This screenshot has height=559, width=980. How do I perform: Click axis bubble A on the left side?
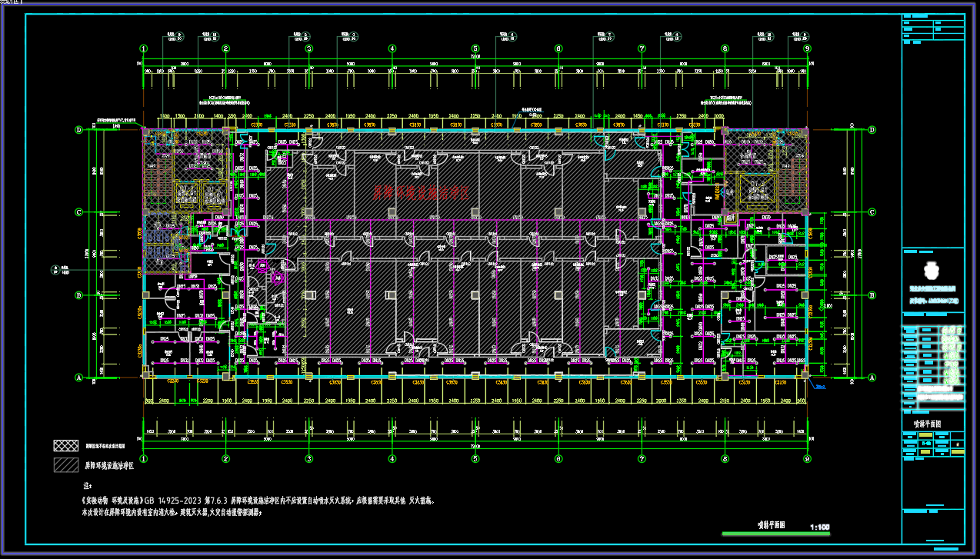78,378
